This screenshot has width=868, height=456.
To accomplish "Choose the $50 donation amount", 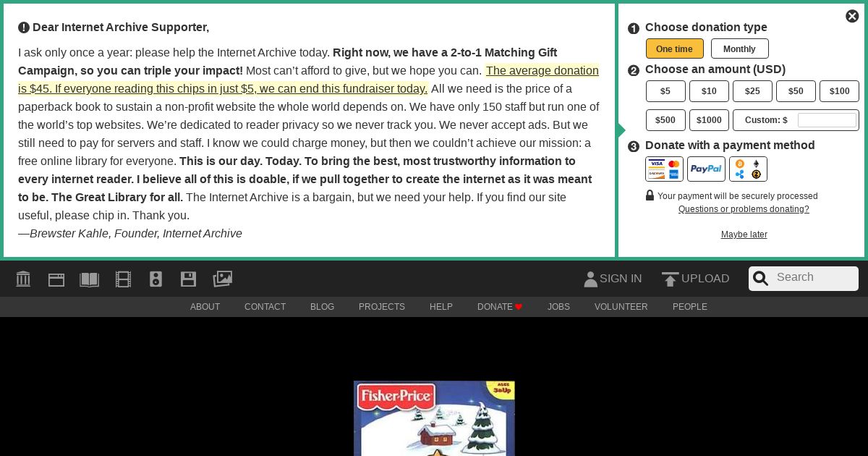I will tap(796, 91).
